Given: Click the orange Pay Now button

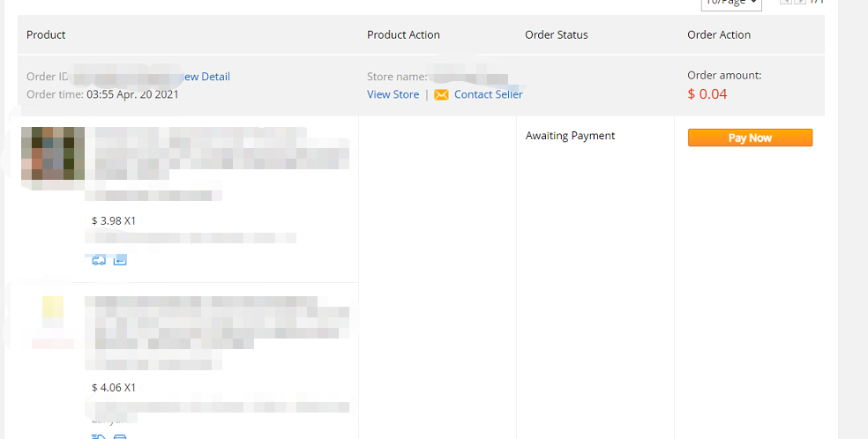Looking at the screenshot, I should point(750,138).
